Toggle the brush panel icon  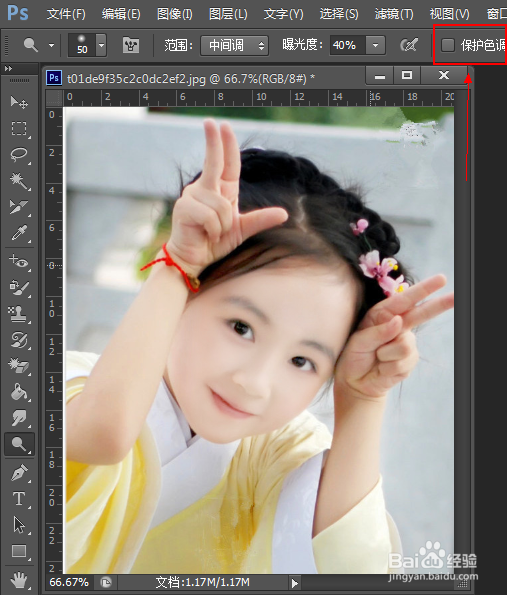click(x=131, y=46)
